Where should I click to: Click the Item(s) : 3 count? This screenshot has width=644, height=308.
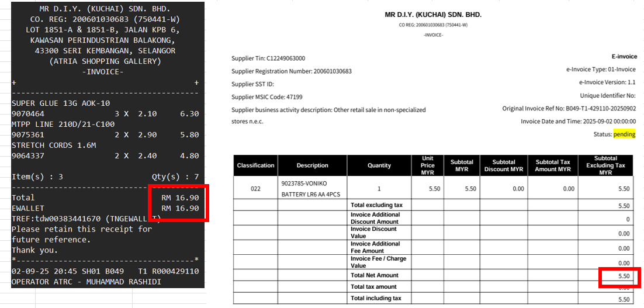pos(37,177)
